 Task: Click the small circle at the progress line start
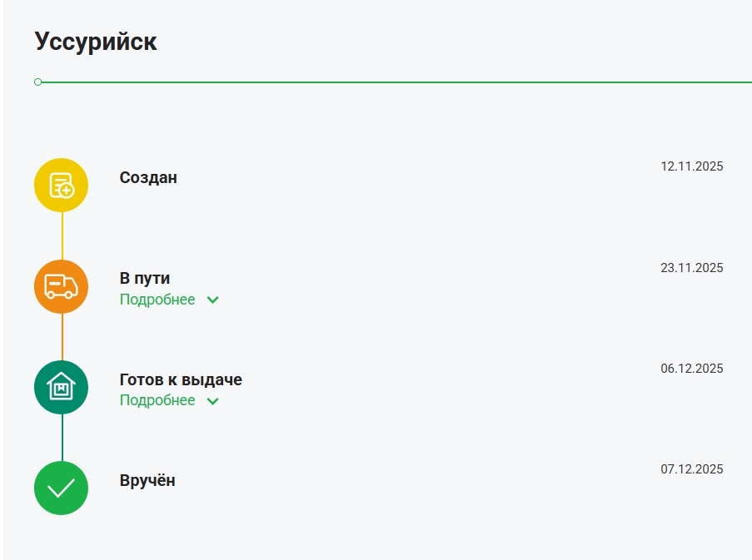click(x=37, y=82)
